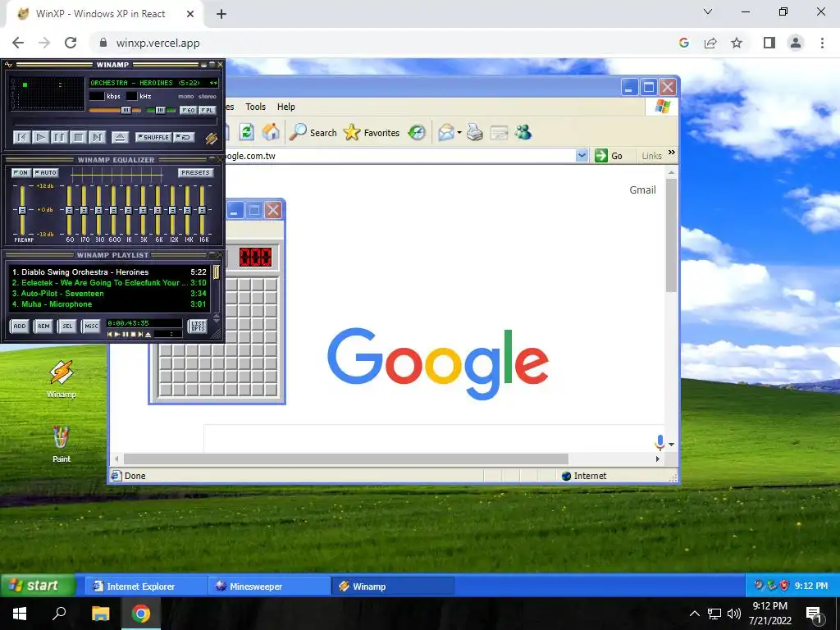Open file with Winamp's Eject button
The width and height of the screenshot is (840, 630).
tap(120, 138)
